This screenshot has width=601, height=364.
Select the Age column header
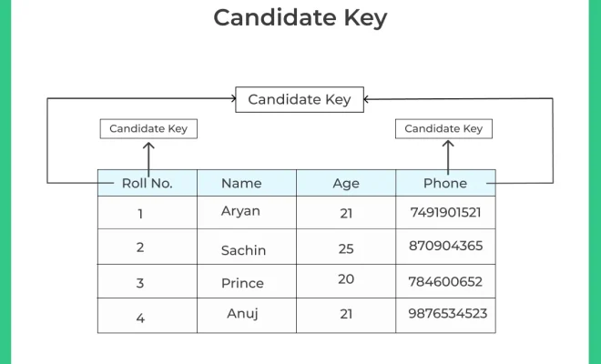pyautogui.click(x=346, y=183)
